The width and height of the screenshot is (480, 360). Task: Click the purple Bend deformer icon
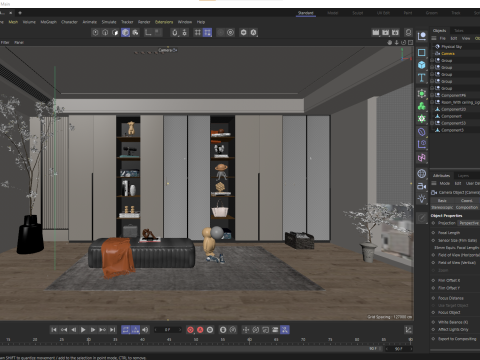[x=422, y=132]
